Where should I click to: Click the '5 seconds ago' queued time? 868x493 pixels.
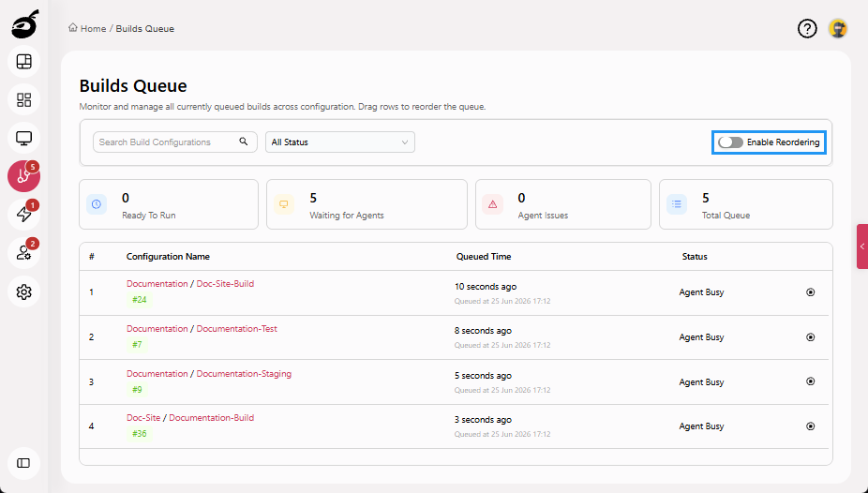(483, 376)
